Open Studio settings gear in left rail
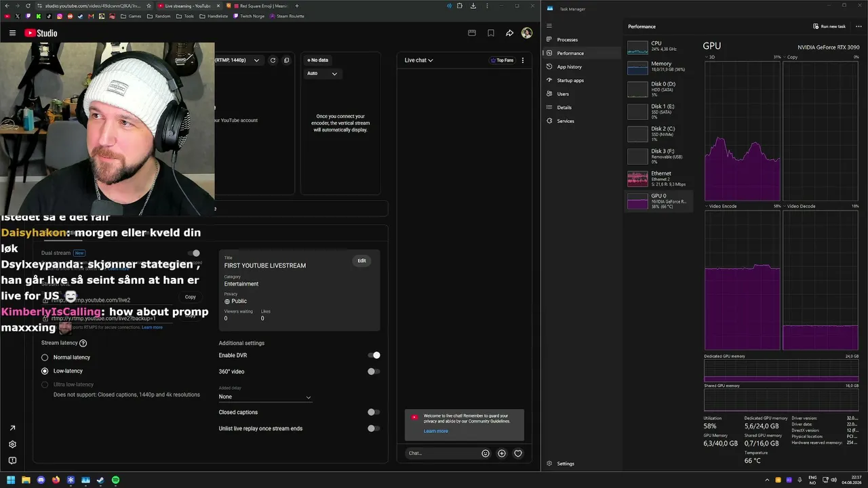This screenshot has height=488, width=868. 12,445
